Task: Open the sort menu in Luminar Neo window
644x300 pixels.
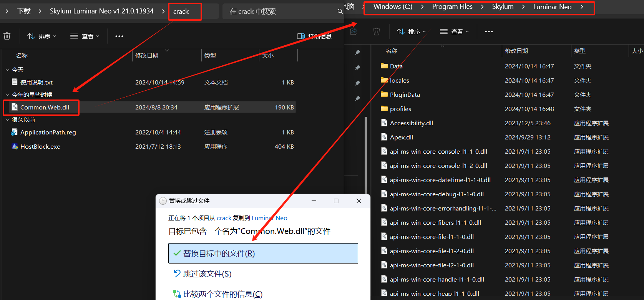Action: (411, 31)
